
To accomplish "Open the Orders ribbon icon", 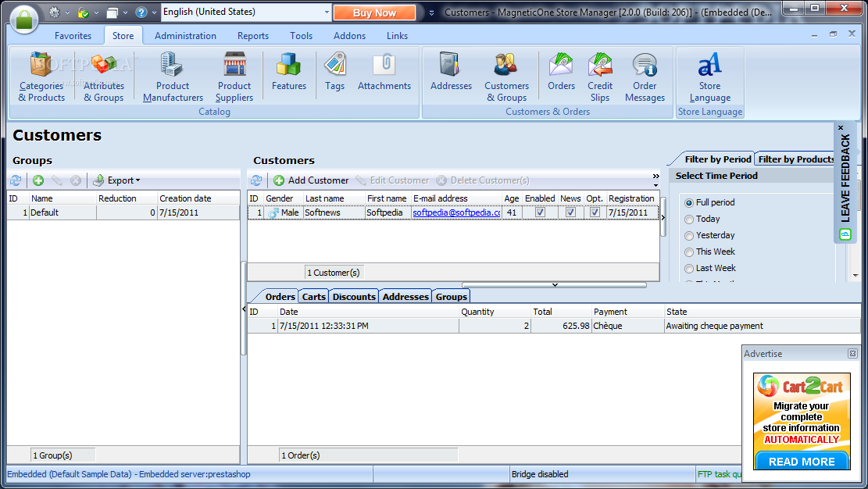I will pyautogui.click(x=561, y=71).
